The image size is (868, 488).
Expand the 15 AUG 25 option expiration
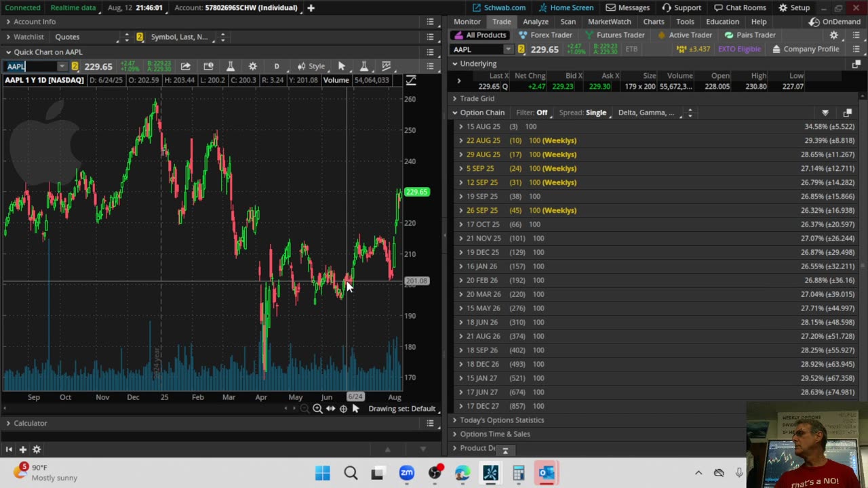coord(461,127)
